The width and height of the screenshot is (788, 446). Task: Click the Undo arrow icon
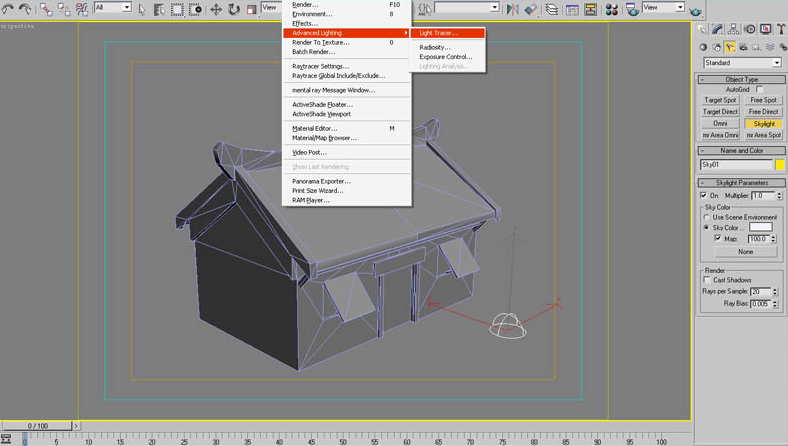pos(8,8)
